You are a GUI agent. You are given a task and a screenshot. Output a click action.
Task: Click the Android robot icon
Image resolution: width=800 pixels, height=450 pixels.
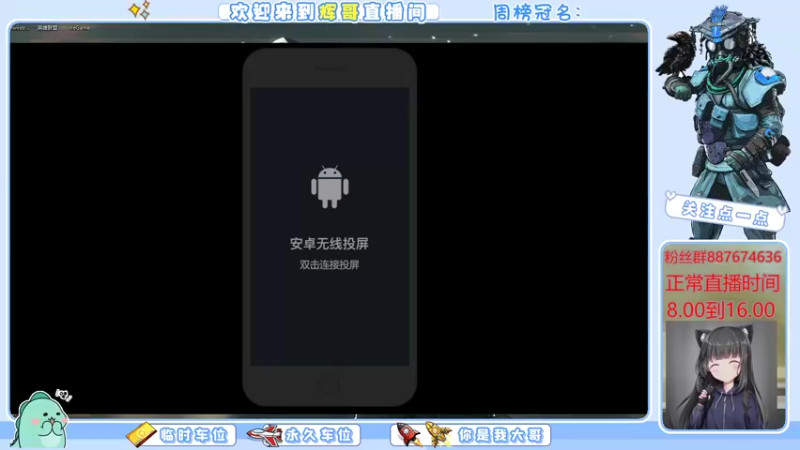[x=330, y=187]
